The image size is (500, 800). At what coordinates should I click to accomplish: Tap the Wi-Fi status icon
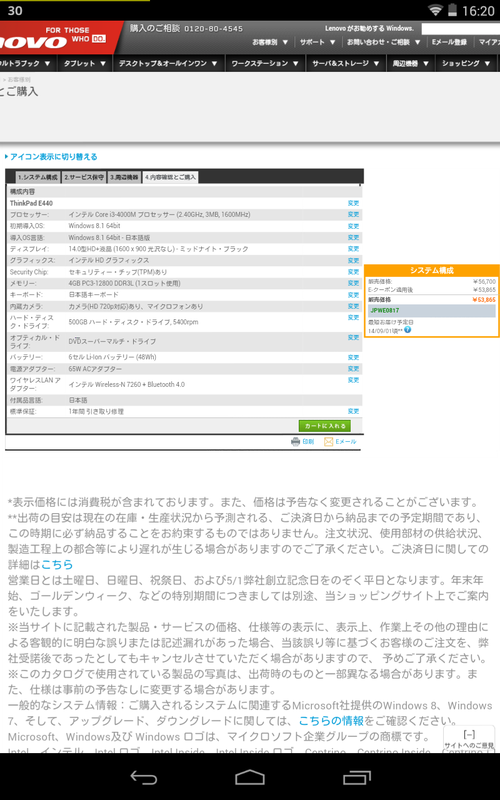click(x=435, y=10)
